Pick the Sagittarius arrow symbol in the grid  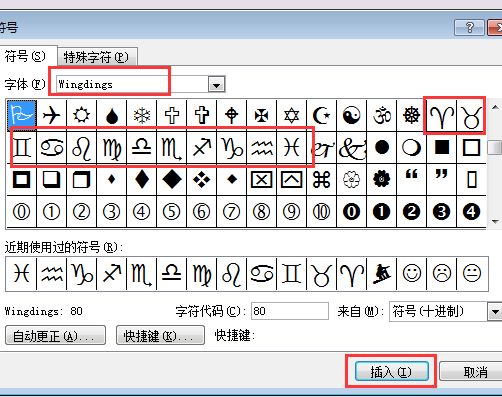click(202, 148)
